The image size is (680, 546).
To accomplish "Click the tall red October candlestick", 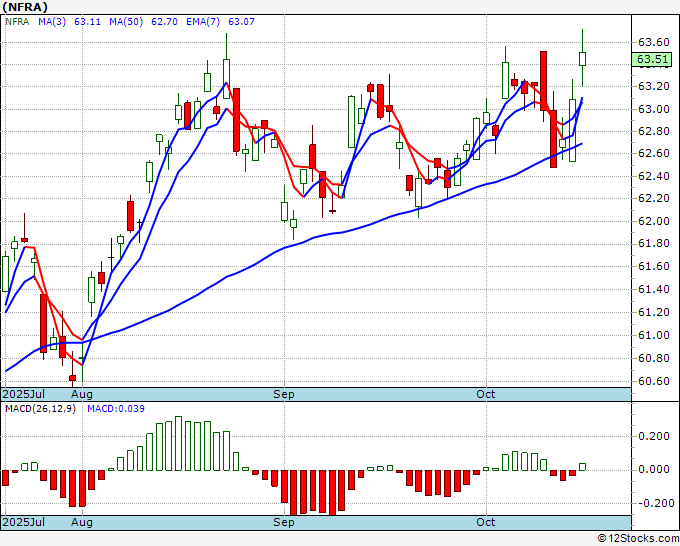I will coord(543,81).
